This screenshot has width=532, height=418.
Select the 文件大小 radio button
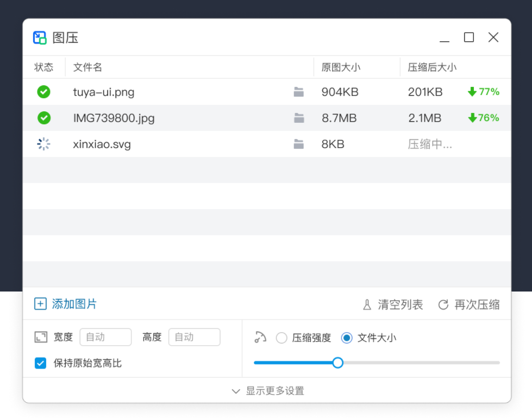pyautogui.click(x=347, y=338)
